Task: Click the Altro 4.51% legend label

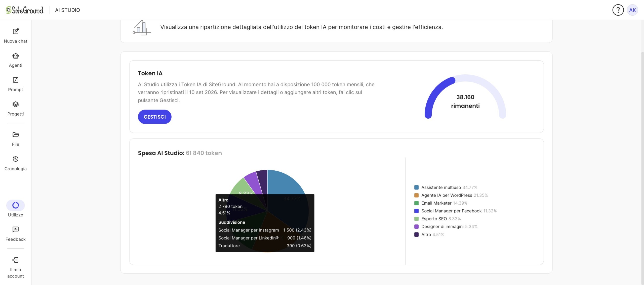Action: [x=433, y=234]
